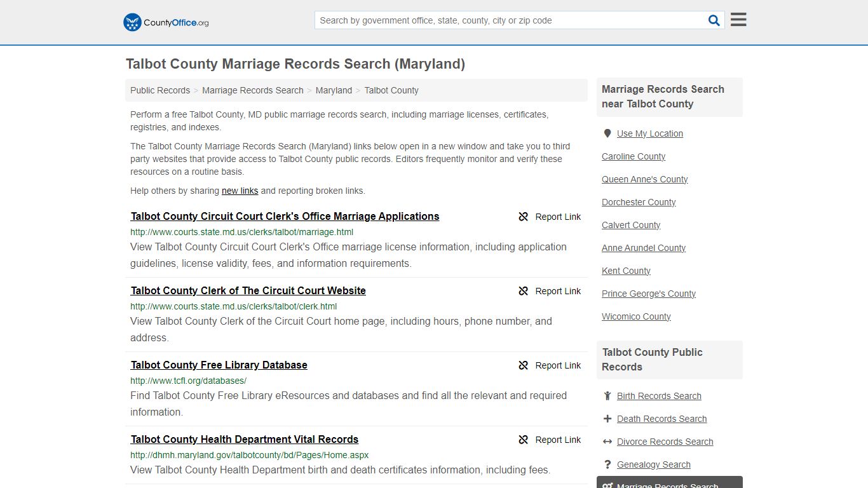Open the hamburger menu icon
This screenshot has width=868, height=488.
[738, 20]
